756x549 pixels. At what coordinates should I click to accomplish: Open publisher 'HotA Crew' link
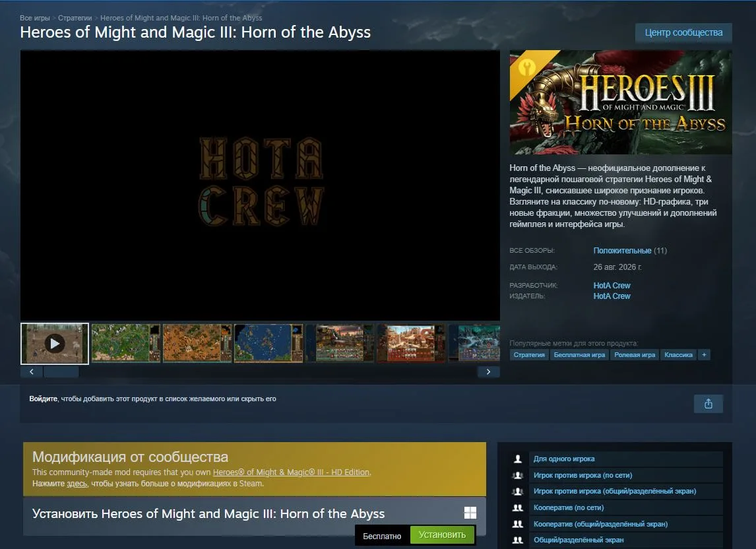click(612, 296)
